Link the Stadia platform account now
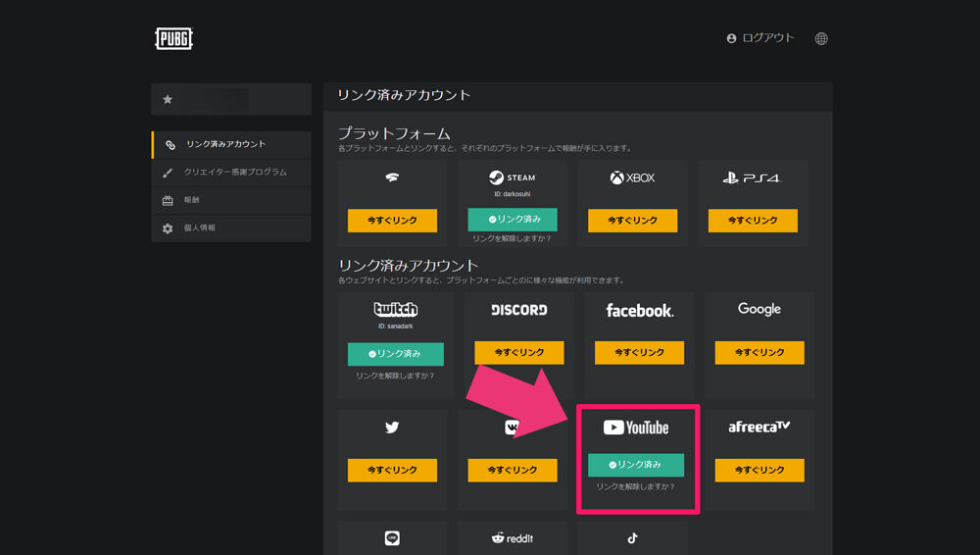Screen dimensions: 980x555 (392, 221)
